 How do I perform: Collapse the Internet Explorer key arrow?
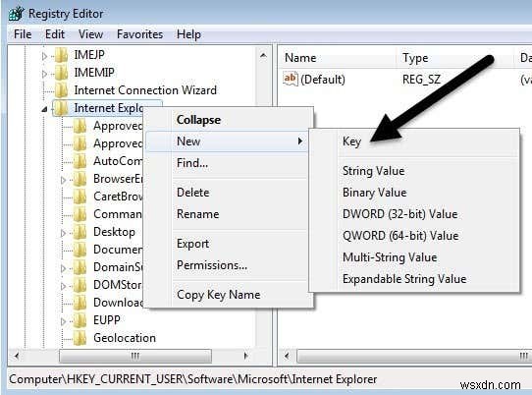[44, 109]
